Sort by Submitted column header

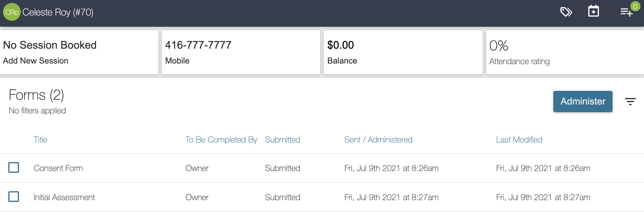283,140
